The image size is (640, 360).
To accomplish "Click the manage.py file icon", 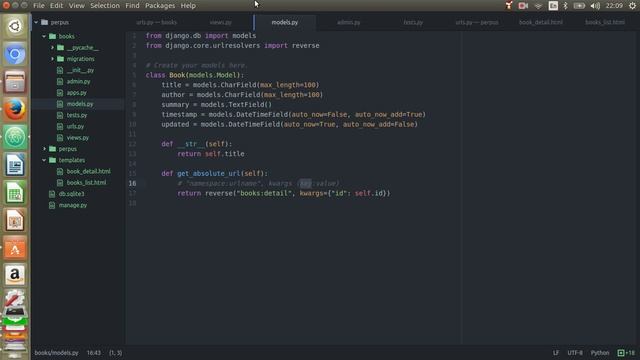I will [52, 205].
